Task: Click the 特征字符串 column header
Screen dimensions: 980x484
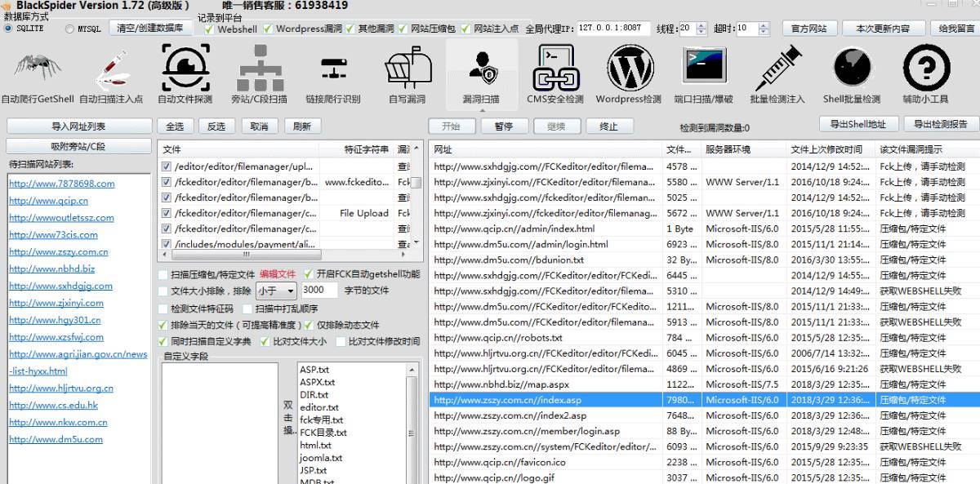Action: pos(357,149)
